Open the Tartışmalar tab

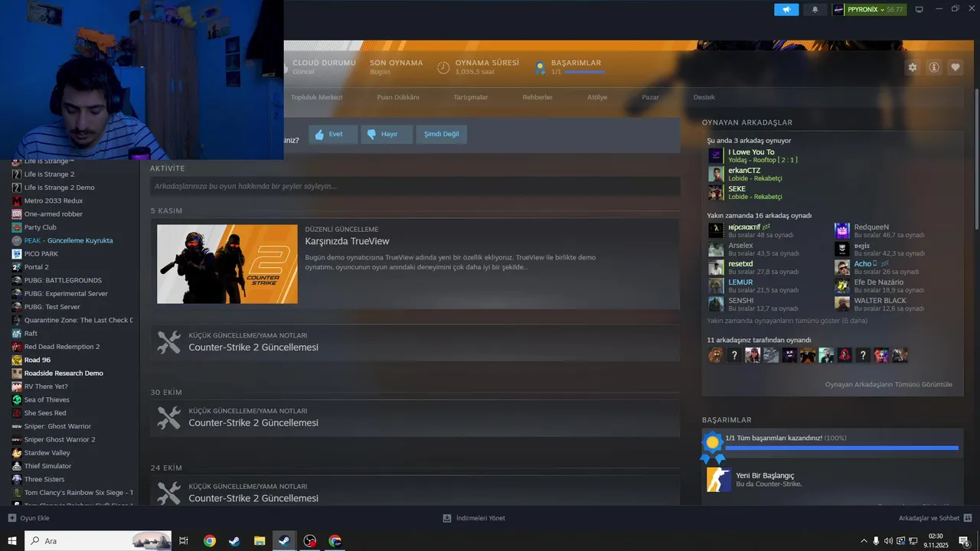(471, 97)
